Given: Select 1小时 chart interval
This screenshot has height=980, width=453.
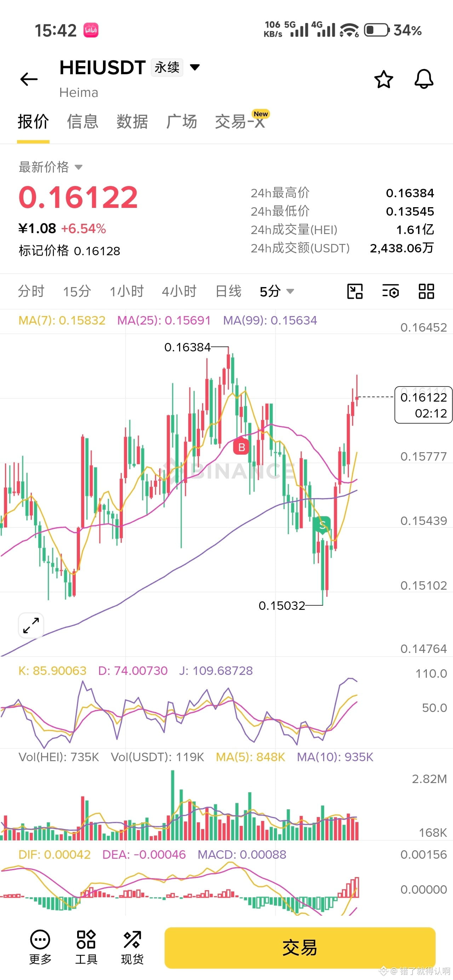Looking at the screenshot, I should tap(126, 291).
